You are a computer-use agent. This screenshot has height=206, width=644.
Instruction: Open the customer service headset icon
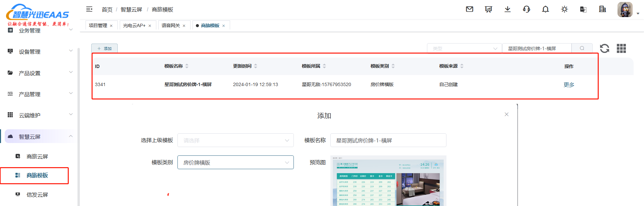526,9
